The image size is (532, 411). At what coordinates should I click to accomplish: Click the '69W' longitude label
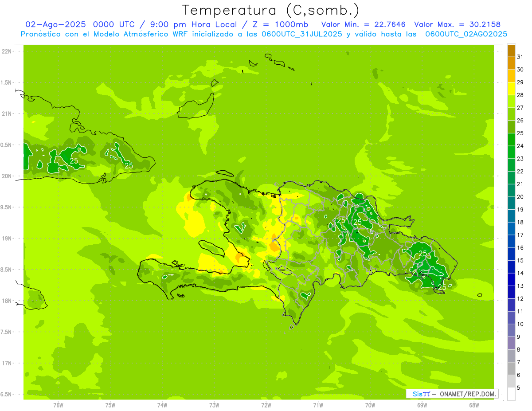422,405
